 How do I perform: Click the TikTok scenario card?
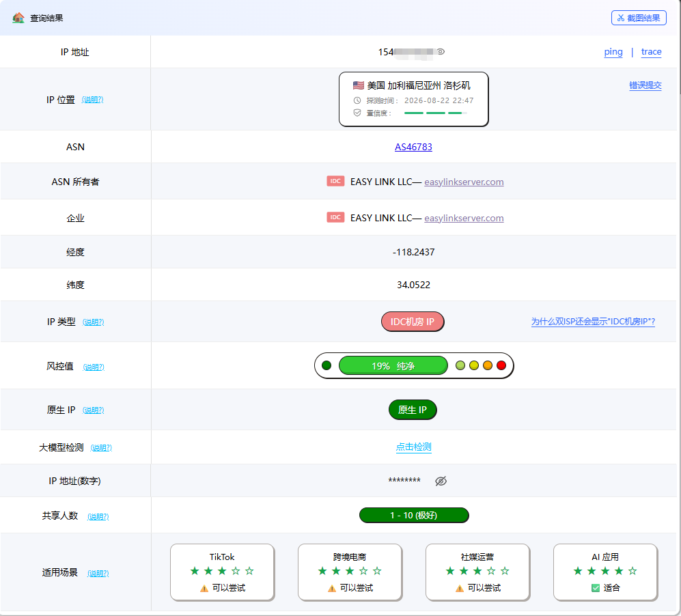tap(222, 572)
